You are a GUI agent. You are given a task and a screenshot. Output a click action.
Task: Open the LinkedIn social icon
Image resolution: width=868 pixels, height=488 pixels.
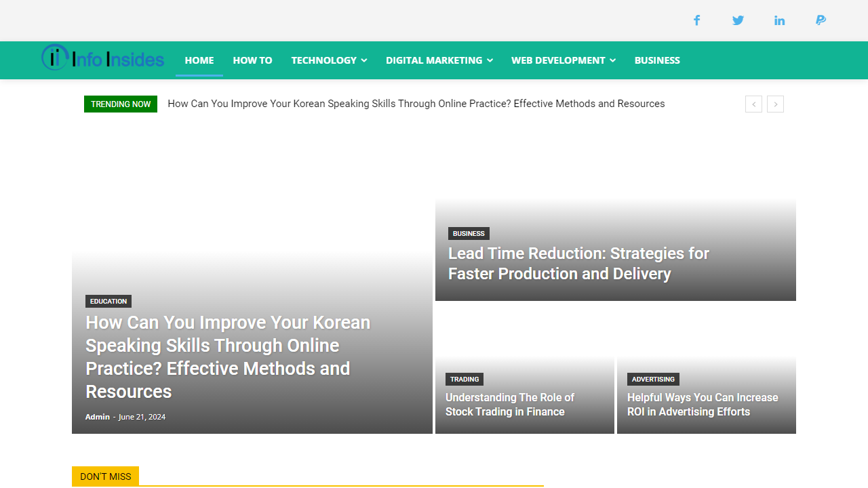[779, 20]
